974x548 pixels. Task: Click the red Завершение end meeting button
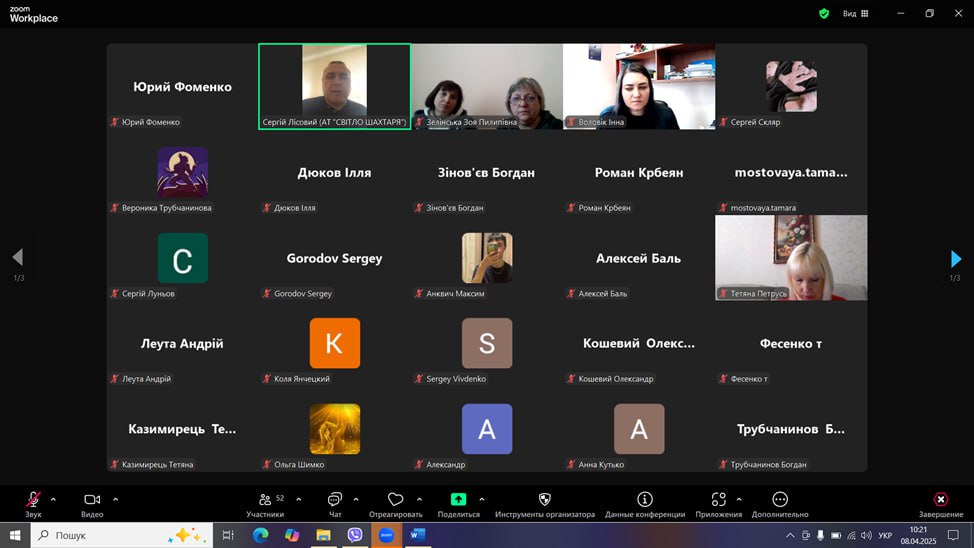pos(940,499)
